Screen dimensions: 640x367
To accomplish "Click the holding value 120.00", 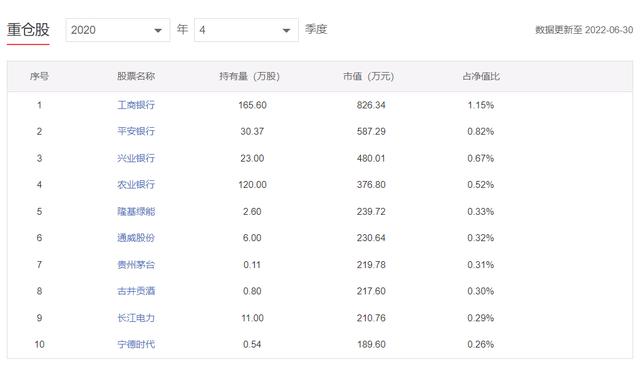I will 252,185.
